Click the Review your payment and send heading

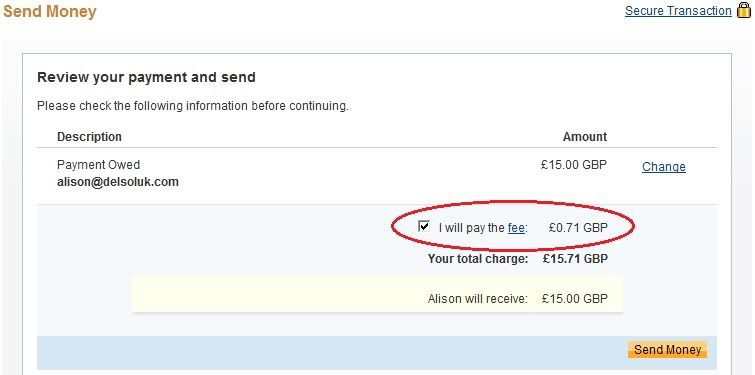pos(146,77)
